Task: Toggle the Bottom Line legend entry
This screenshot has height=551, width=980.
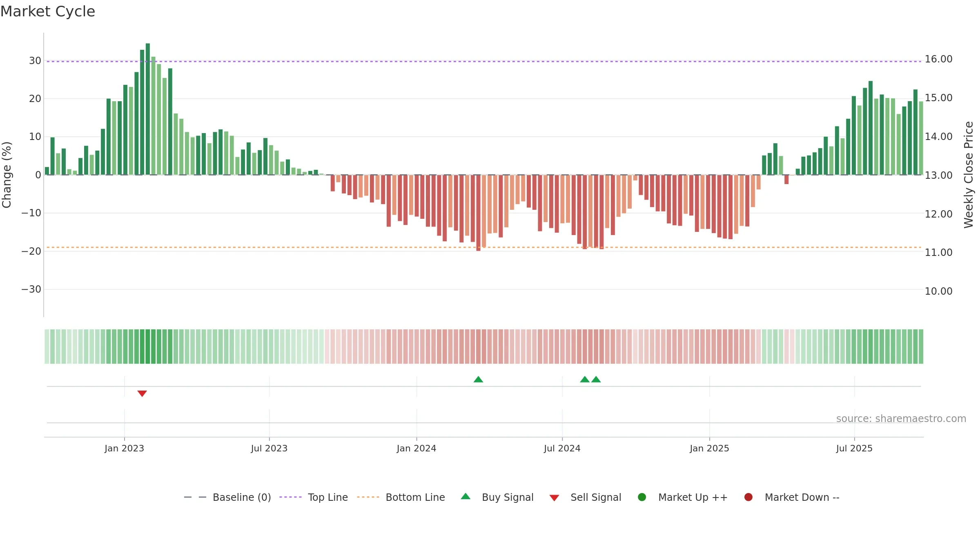Action: tap(401, 497)
